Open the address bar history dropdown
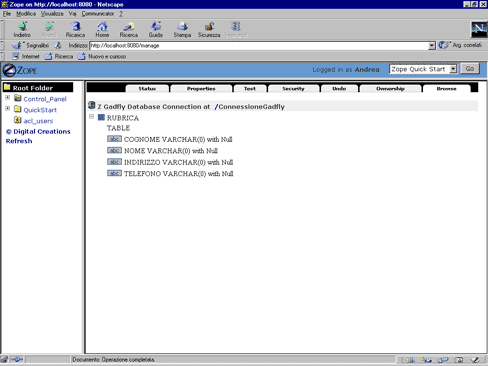Image resolution: width=488 pixels, height=366 pixels. coord(432,46)
